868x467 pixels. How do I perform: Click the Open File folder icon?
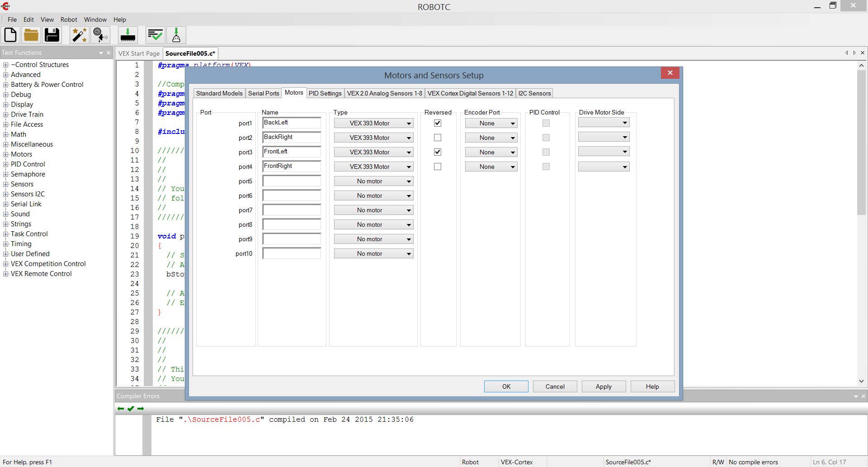point(31,35)
